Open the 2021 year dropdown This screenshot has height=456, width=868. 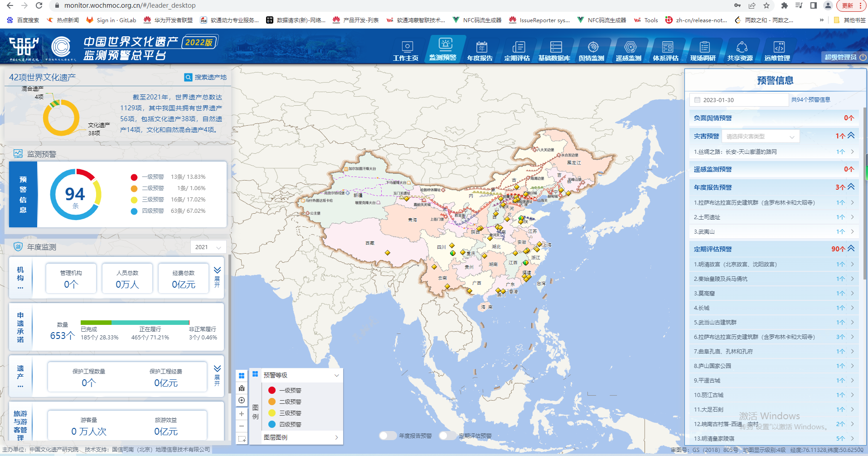point(208,247)
